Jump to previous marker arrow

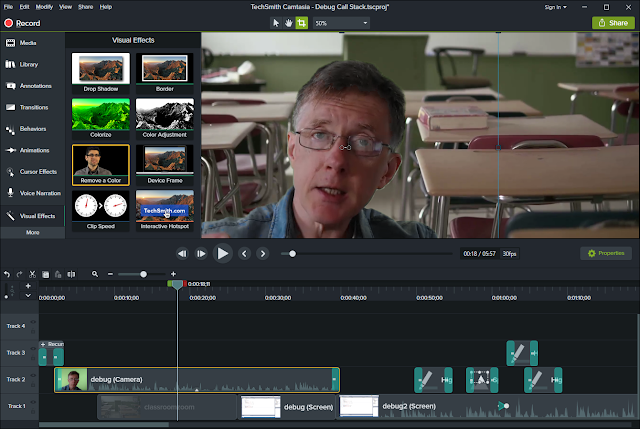point(244,254)
